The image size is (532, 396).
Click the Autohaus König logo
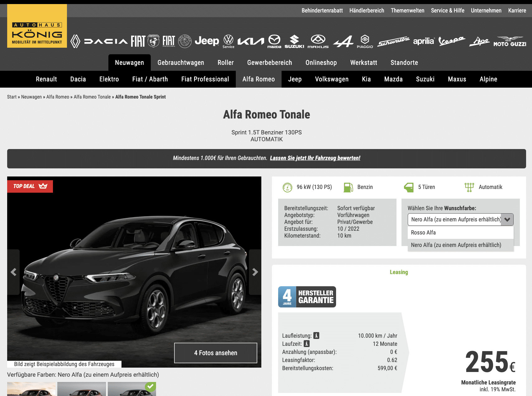[37, 26]
